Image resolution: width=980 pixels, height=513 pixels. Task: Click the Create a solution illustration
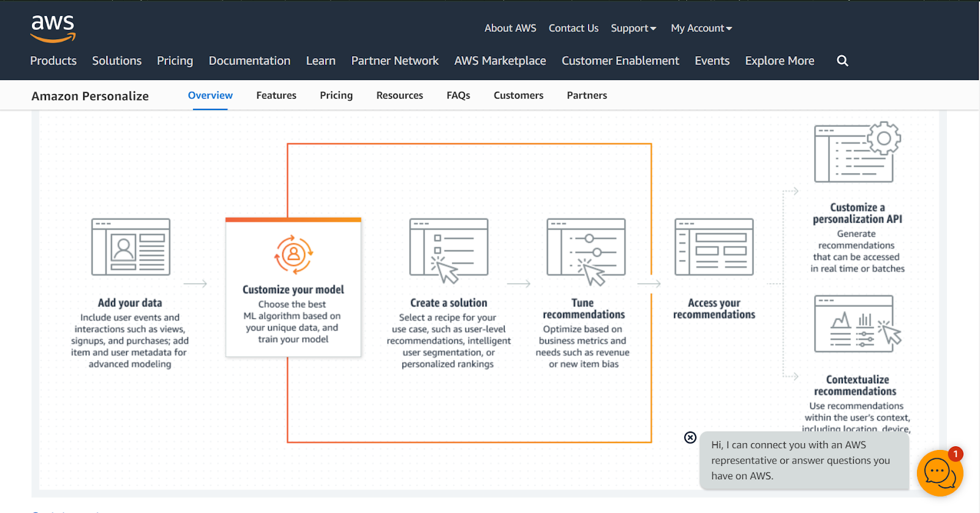(x=449, y=250)
